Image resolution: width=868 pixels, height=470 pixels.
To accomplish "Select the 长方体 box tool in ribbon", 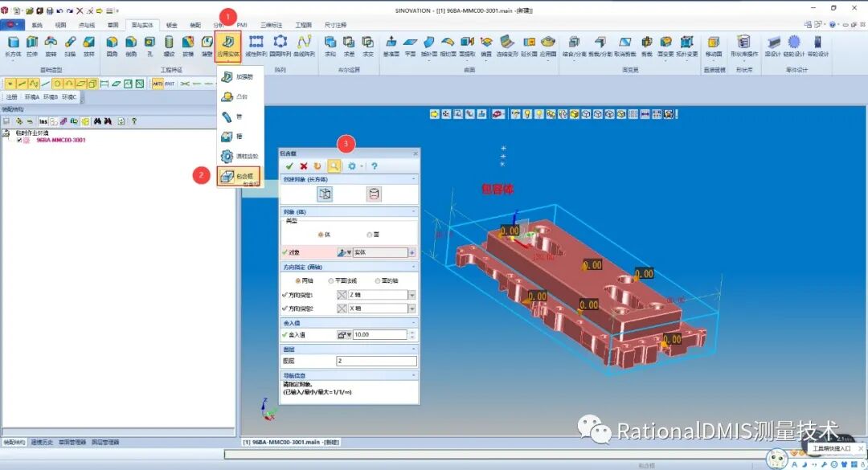I will [x=13, y=46].
